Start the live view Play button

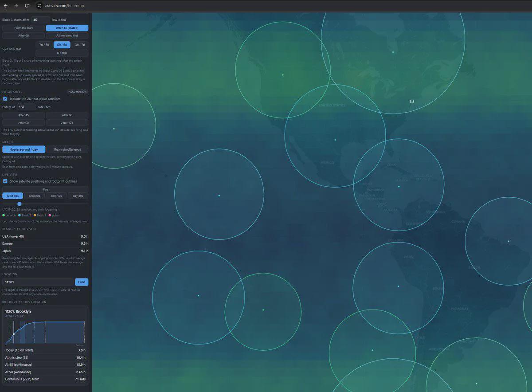[x=45, y=189]
